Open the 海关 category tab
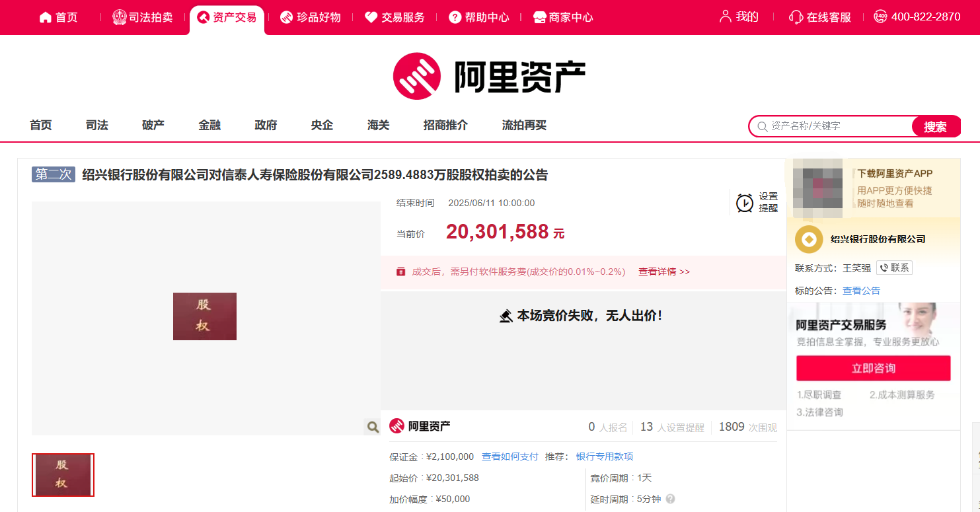 [379, 125]
